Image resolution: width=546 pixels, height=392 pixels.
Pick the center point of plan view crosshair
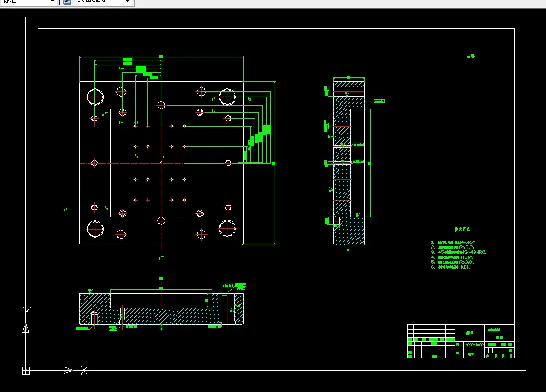[161, 163]
